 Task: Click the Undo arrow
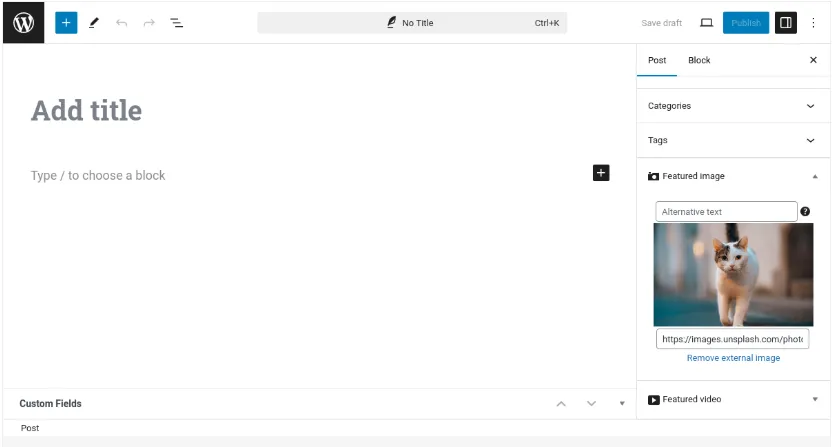pyautogui.click(x=121, y=22)
